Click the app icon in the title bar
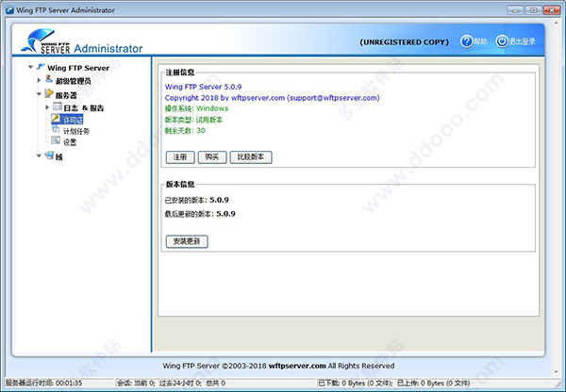Viewport: 566px width, 392px height. [9, 10]
